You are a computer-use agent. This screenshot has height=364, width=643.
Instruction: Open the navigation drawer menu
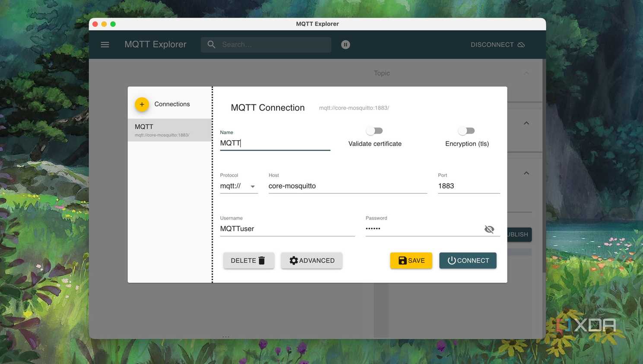click(105, 44)
